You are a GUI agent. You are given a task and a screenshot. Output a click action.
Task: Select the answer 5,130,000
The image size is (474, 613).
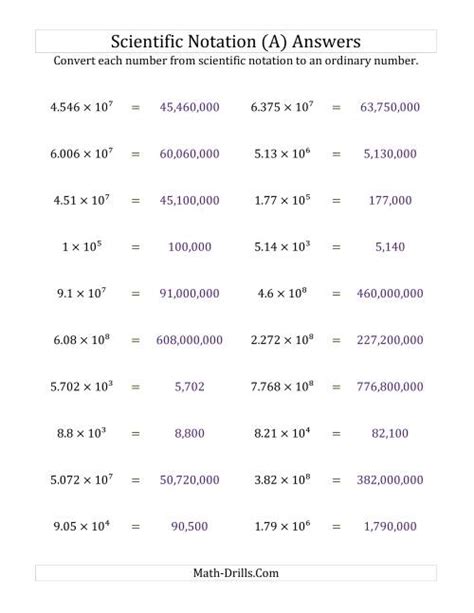[x=390, y=154]
